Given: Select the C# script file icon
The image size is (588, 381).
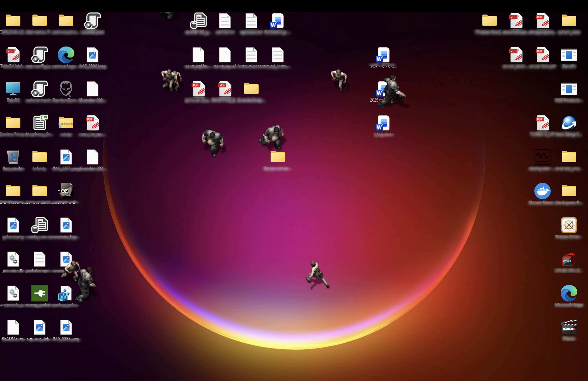Looking at the screenshot, I should (x=40, y=122).
